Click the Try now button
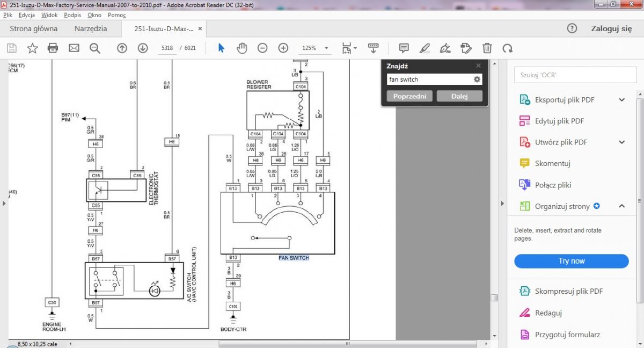 [x=571, y=261]
